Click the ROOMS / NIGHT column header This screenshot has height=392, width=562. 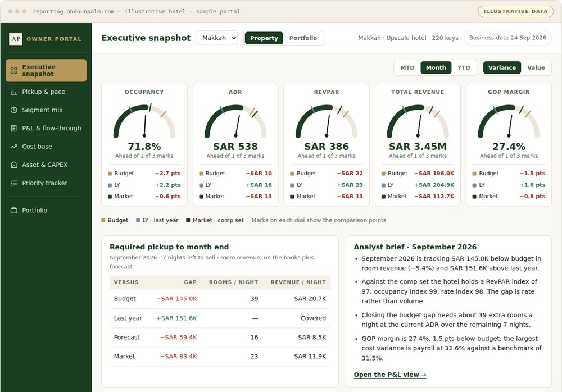(233, 282)
